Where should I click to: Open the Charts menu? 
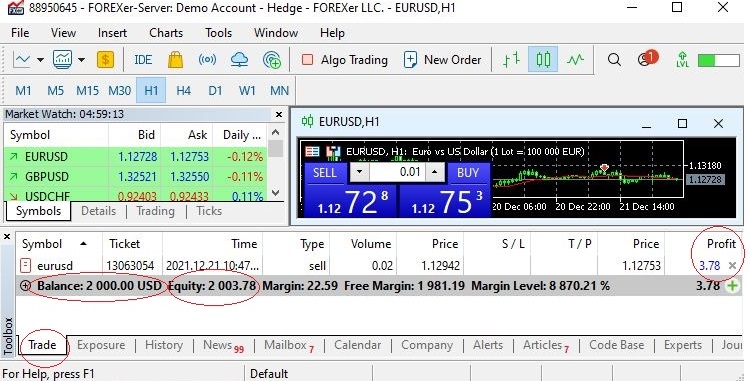click(x=166, y=33)
